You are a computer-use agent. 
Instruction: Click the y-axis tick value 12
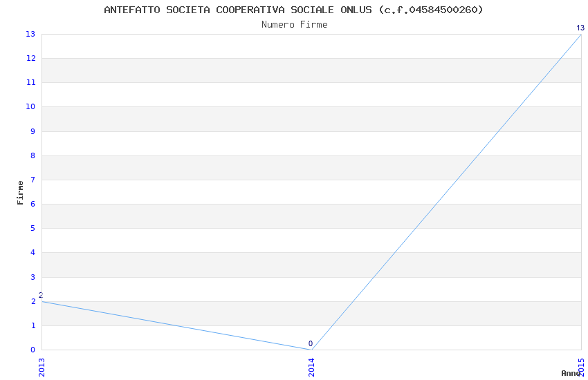click(30, 58)
